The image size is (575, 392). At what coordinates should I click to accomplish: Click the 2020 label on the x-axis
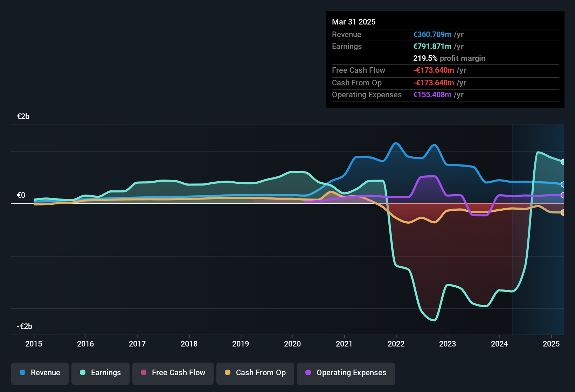click(x=293, y=344)
